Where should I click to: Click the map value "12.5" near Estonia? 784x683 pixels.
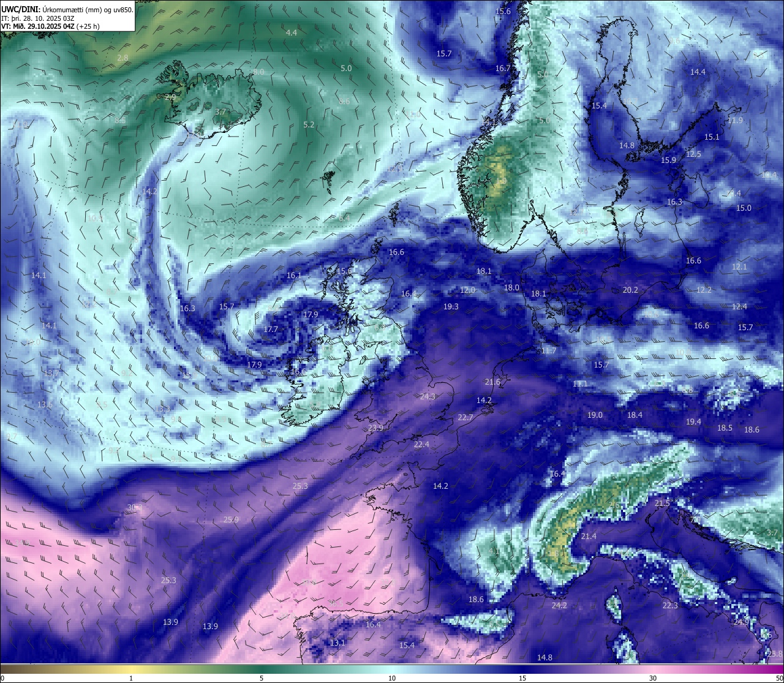click(693, 154)
